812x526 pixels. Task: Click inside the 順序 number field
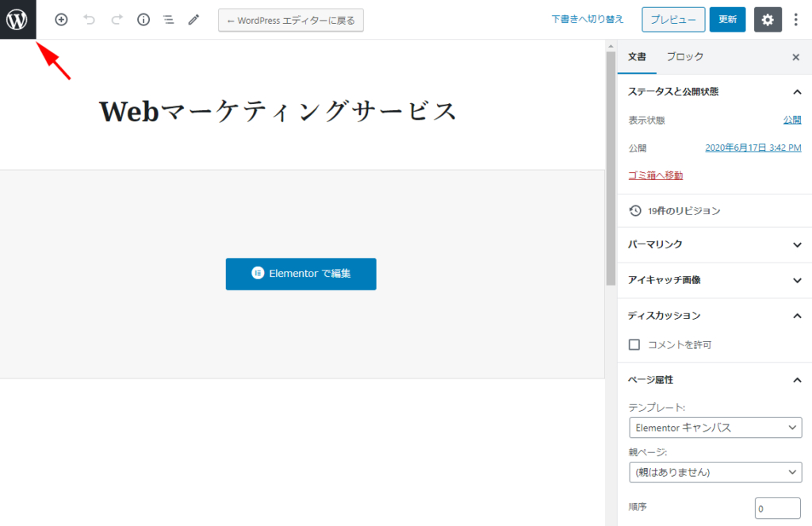click(778, 508)
